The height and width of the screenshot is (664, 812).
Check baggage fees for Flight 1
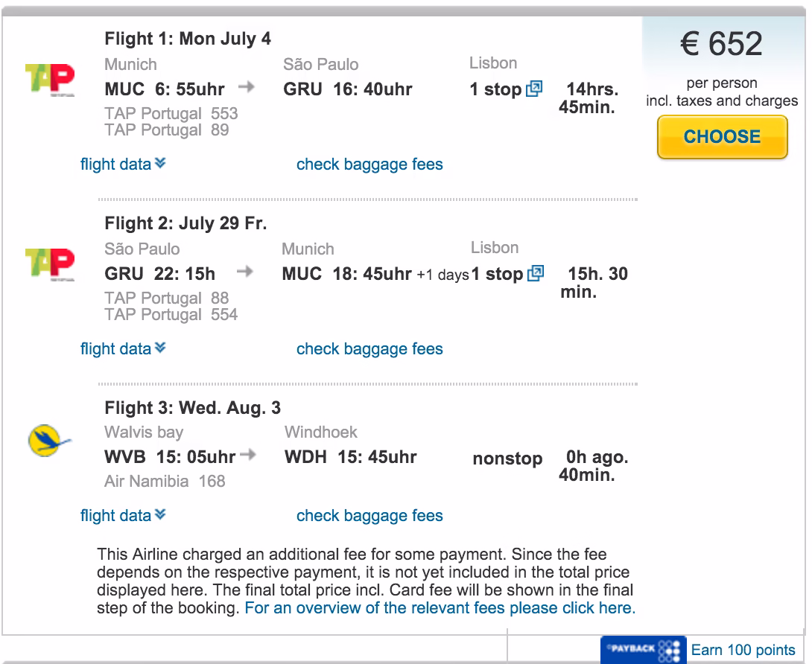(x=369, y=165)
